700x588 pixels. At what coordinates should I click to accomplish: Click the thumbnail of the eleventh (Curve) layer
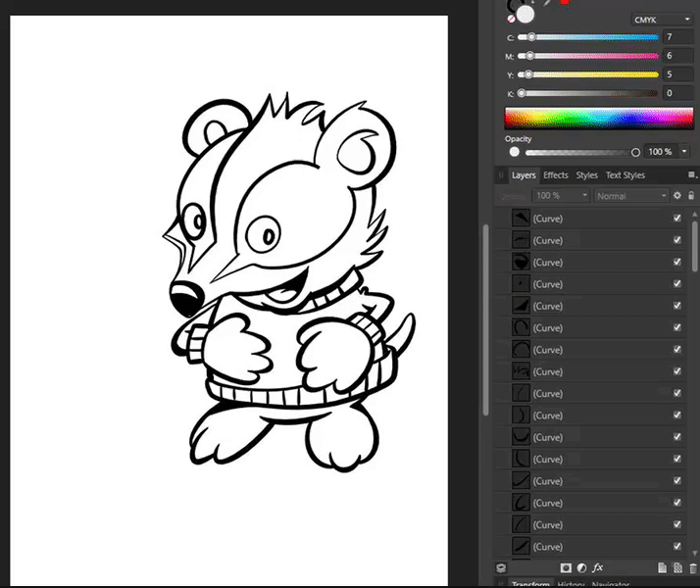[x=521, y=437]
